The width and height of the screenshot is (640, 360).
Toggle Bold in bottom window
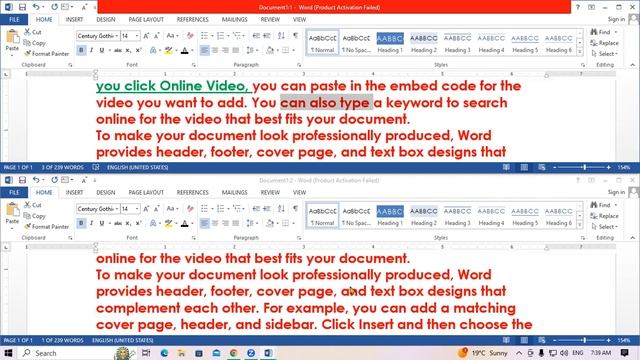pos(81,223)
